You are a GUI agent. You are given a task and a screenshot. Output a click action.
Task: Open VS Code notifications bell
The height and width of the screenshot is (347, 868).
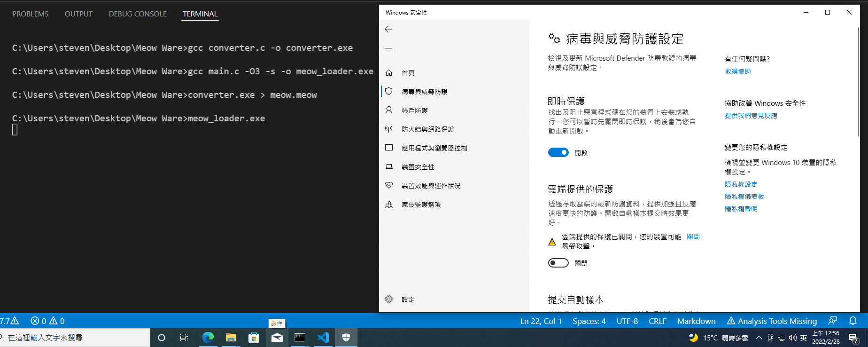pos(853,321)
